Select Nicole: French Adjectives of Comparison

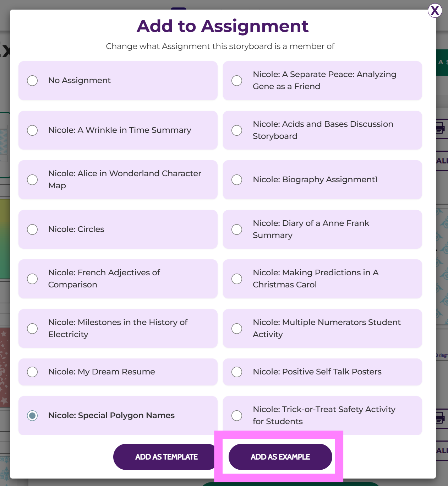click(x=32, y=279)
